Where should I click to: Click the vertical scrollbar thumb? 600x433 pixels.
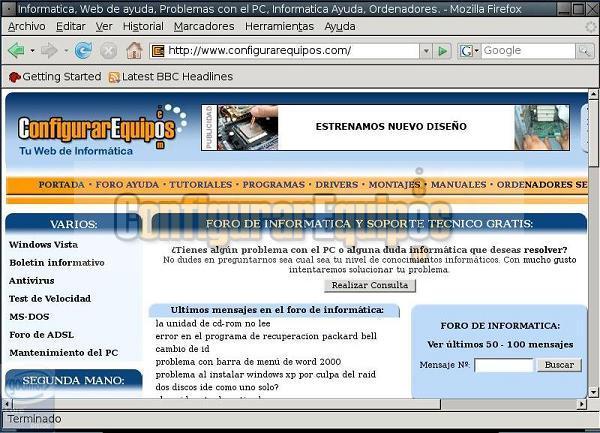tap(593, 133)
